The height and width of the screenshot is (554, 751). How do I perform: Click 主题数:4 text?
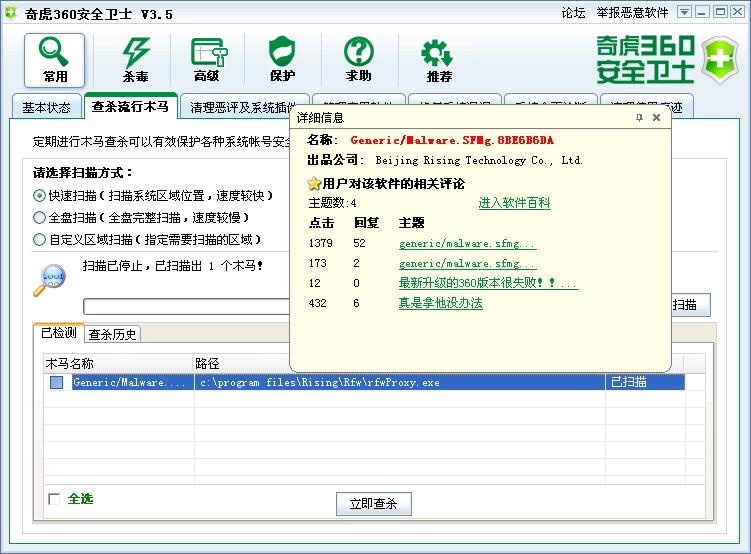coord(332,203)
